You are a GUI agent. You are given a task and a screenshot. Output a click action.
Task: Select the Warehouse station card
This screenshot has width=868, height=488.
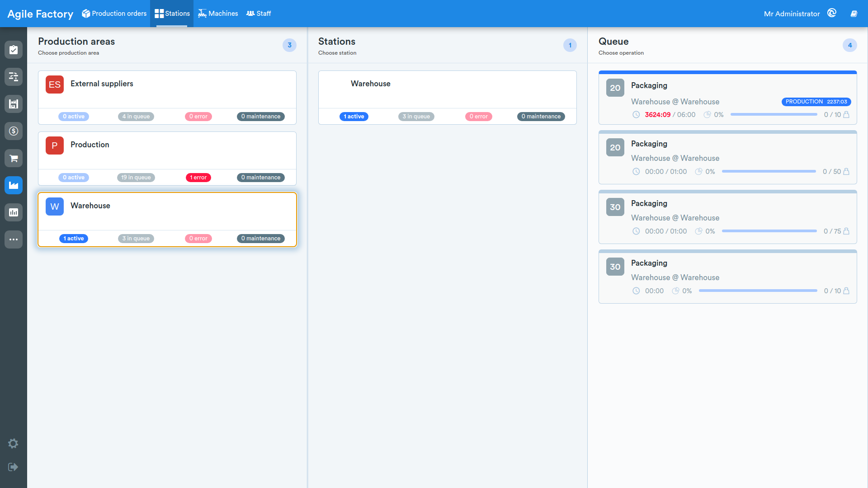point(448,98)
